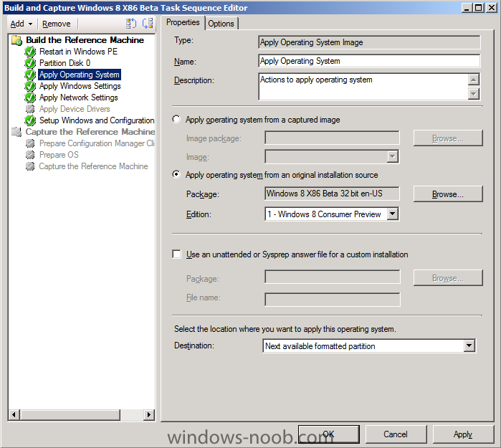Switch to the Options tab
This screenshot has height=448, width=501.
tap(221, 24)
